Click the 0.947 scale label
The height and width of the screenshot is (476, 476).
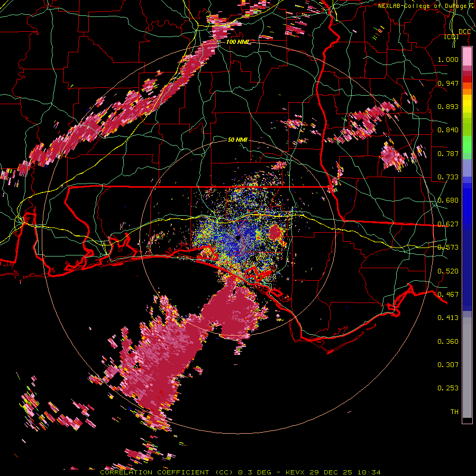click(x=448, y=83)
